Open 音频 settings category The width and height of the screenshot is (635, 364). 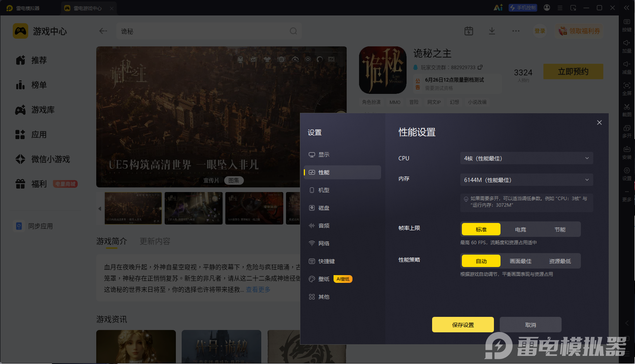342,226
